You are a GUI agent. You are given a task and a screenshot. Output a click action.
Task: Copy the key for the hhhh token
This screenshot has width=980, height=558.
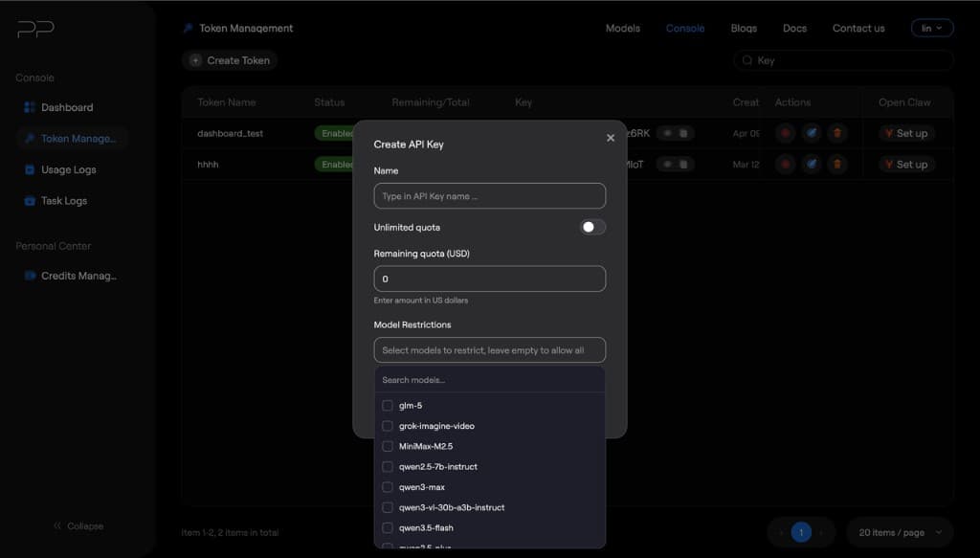tap(683, 165)
